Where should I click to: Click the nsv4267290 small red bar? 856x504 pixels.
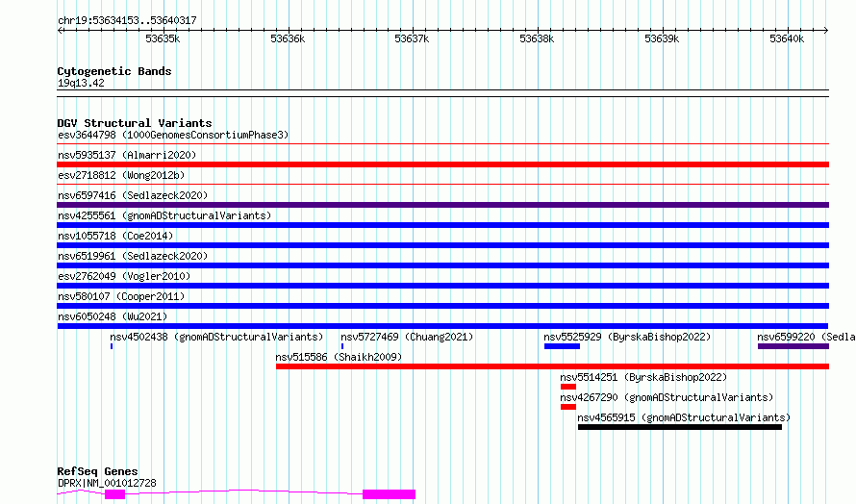coord(568,407)
